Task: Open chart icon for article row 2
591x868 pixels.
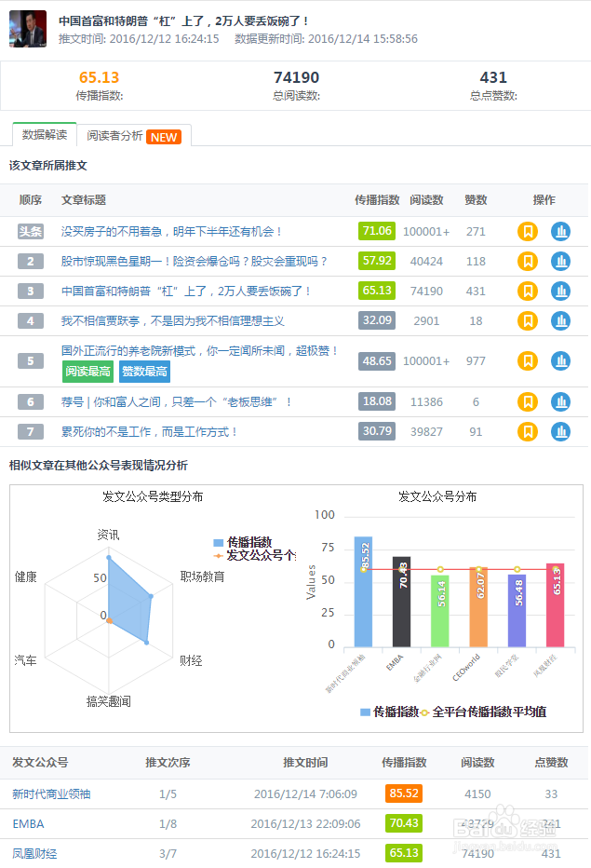Action: (560, 262)
